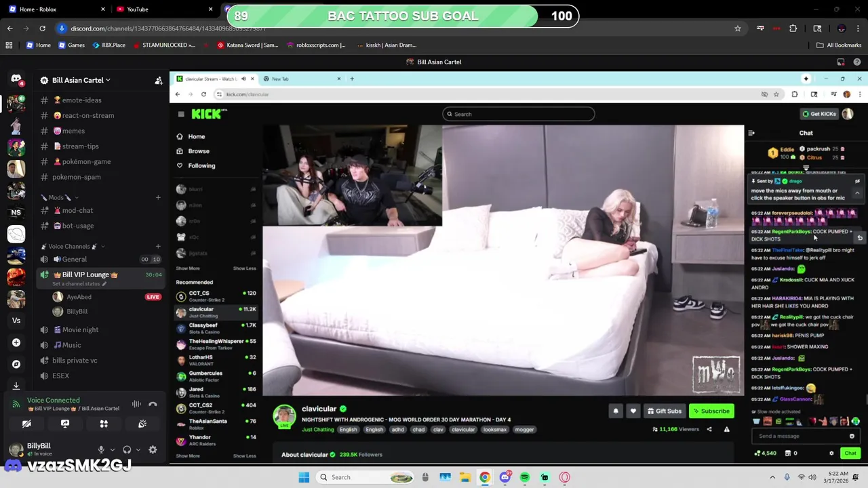The width and height of the screenshot is (868, 488).
Task: Click the Kick search field
Action: [519, 114]
